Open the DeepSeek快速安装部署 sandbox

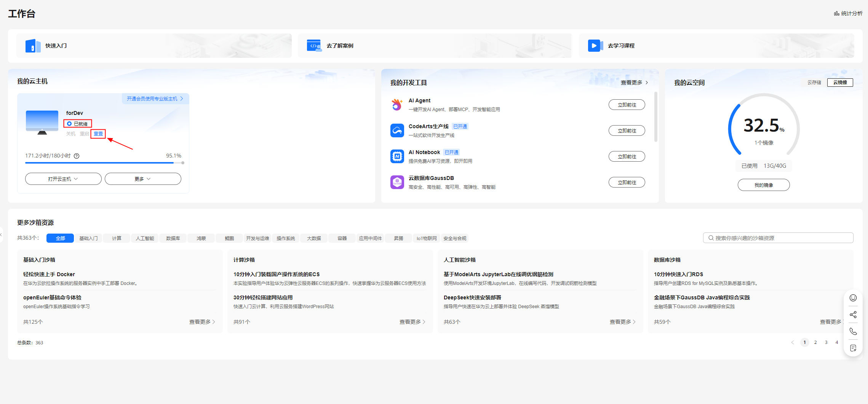tap(472, 297)
